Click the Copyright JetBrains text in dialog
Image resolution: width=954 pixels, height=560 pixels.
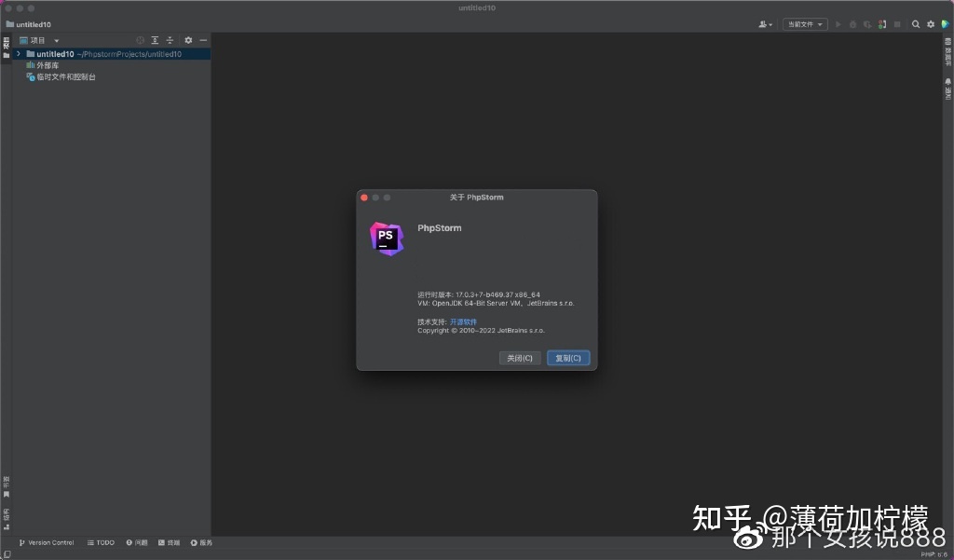click(x=482, y=331)
